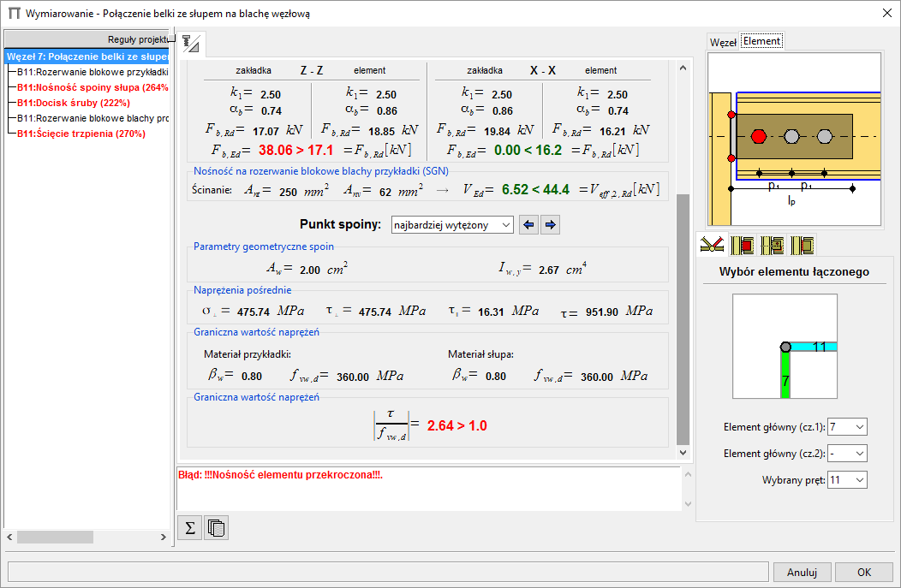The height and width of the screenshot is (588, 901).
Task: Select the bolt and weld tab icon
Action: coord(191,42)
